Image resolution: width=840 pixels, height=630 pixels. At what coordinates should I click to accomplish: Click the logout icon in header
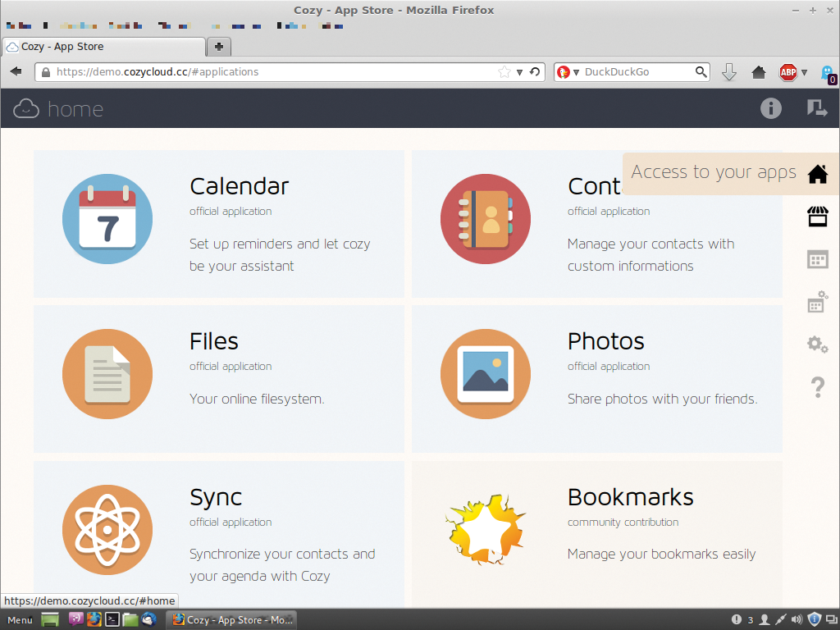816,108
